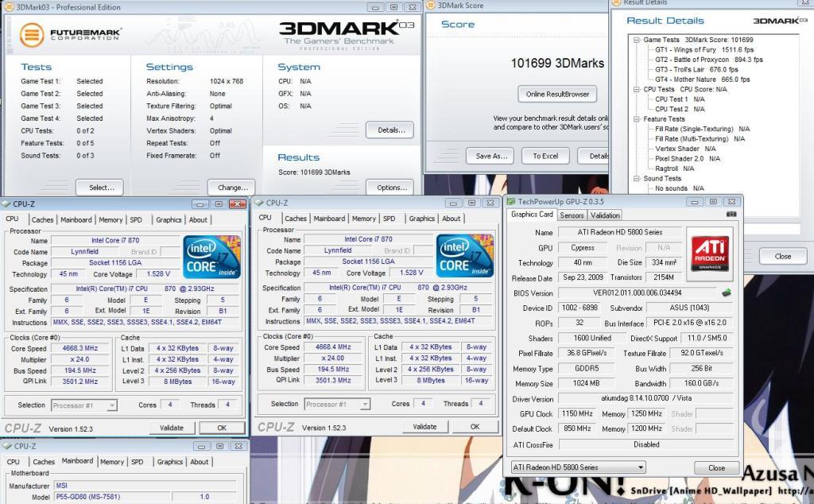Click MSI manufacturer field in bottom CPU-Z
Image resolution: width=814 pixels, height=504 pixels.
145,485
